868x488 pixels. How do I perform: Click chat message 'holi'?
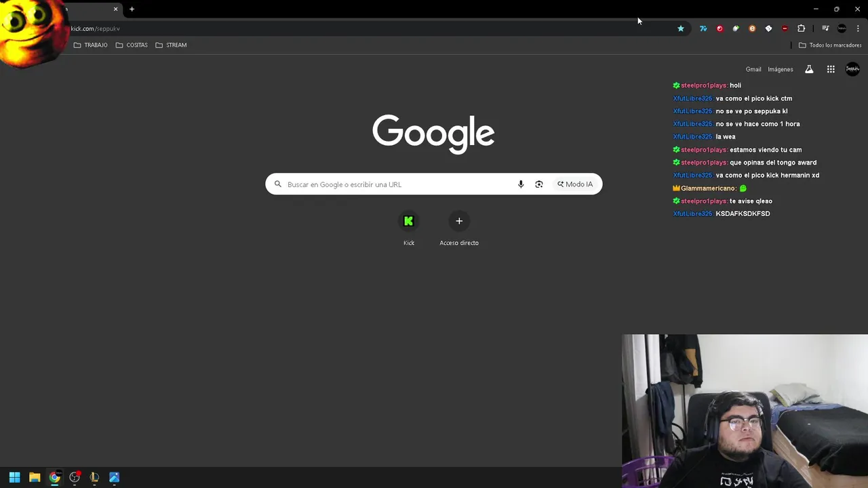click(735, 85)
